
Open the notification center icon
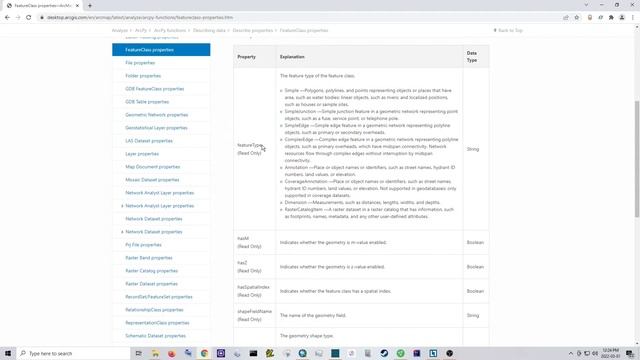(x=630, y=353)
